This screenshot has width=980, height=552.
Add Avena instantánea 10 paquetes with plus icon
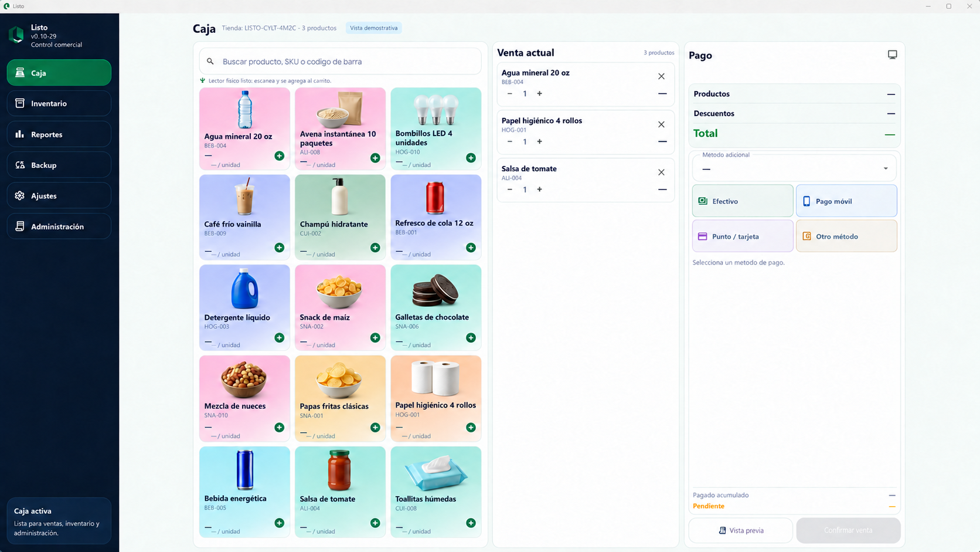[x=375, y=158]
